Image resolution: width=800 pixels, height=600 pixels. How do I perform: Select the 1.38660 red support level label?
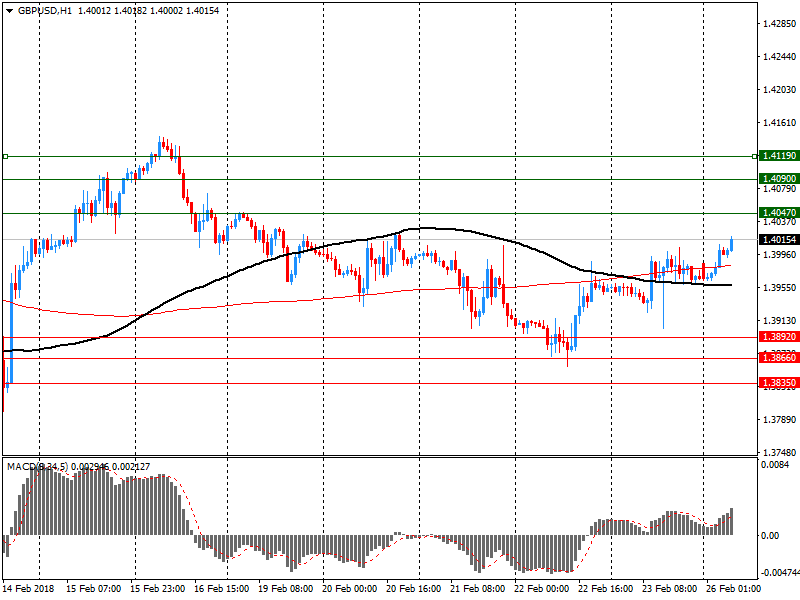click(779, 358)
